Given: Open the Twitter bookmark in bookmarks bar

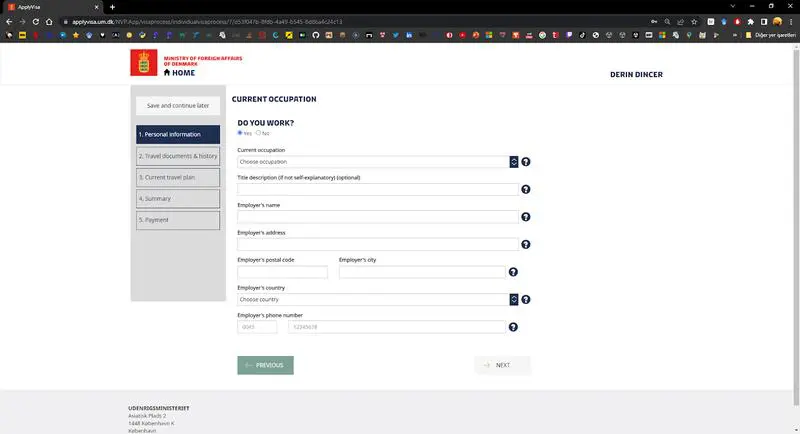Looking at the screenshot, I should click(x=395, y=35).
